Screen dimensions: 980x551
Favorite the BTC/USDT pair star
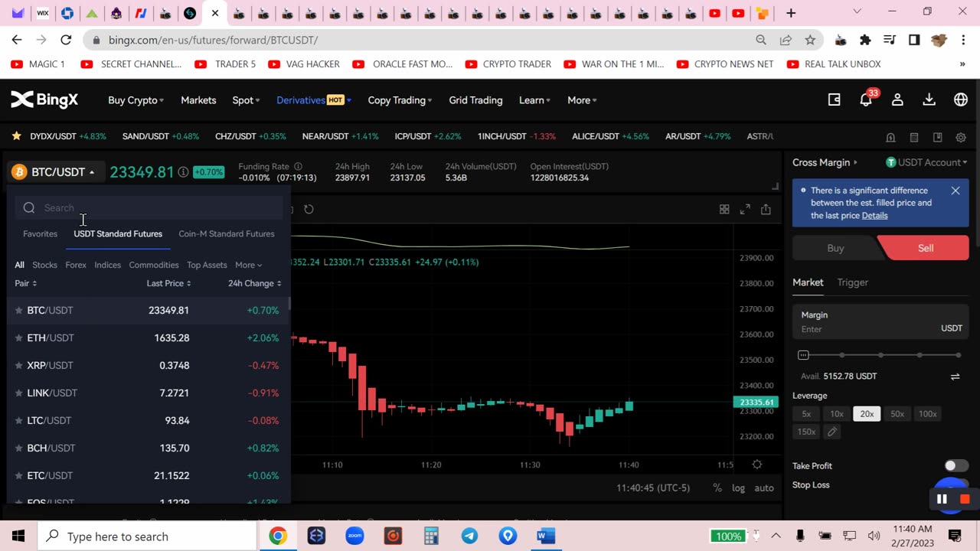pyautogui.click(x=19, y=310)
